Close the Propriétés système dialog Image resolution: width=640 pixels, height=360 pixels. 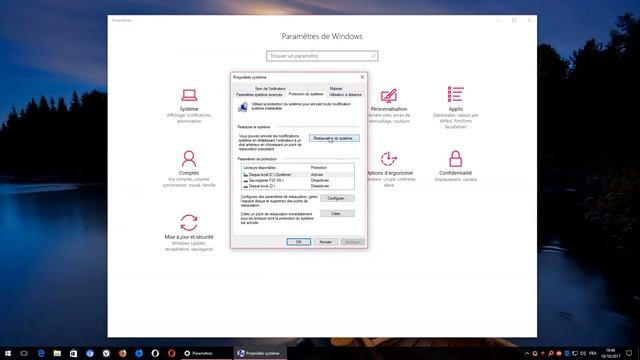(362, 77)
